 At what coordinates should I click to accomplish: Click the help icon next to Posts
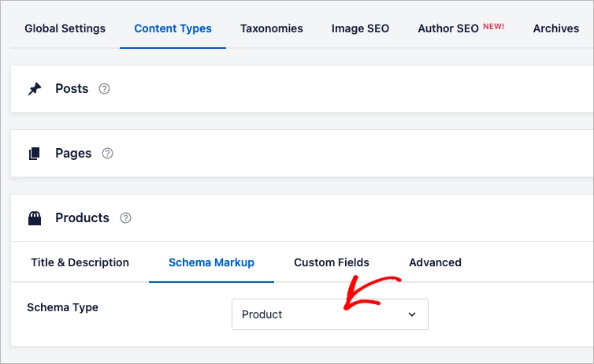(104, 88)
